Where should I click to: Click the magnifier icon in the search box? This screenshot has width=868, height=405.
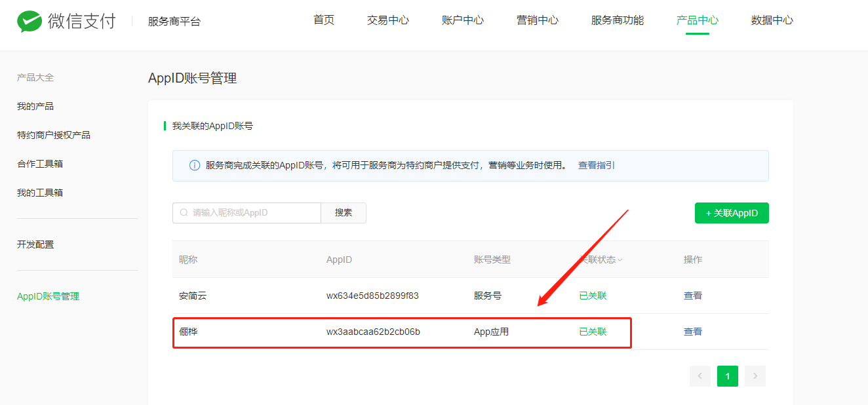pos(184,213)
